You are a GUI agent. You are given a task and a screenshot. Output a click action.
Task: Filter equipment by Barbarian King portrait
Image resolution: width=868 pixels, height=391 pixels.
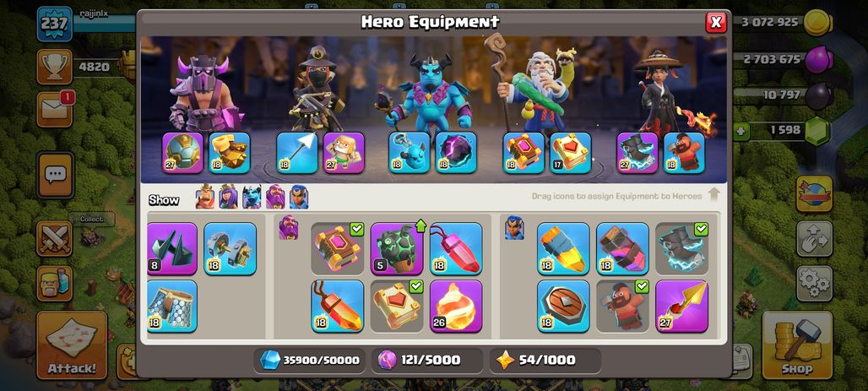205,197
